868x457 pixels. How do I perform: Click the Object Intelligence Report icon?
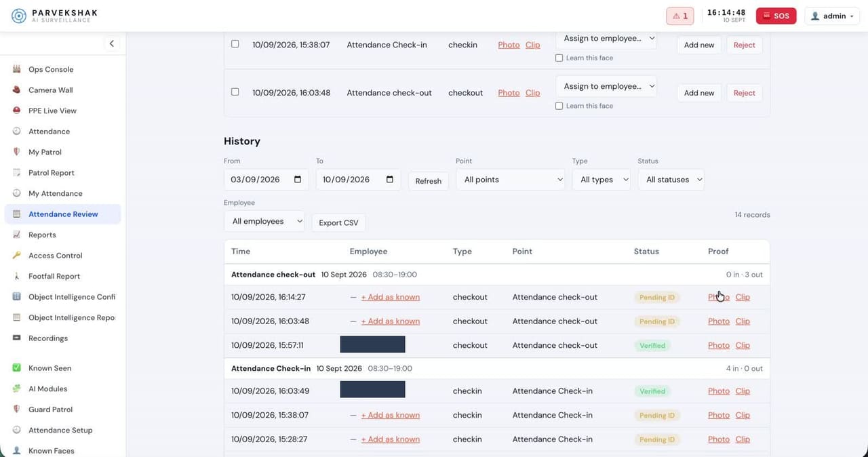click(16, 317)
